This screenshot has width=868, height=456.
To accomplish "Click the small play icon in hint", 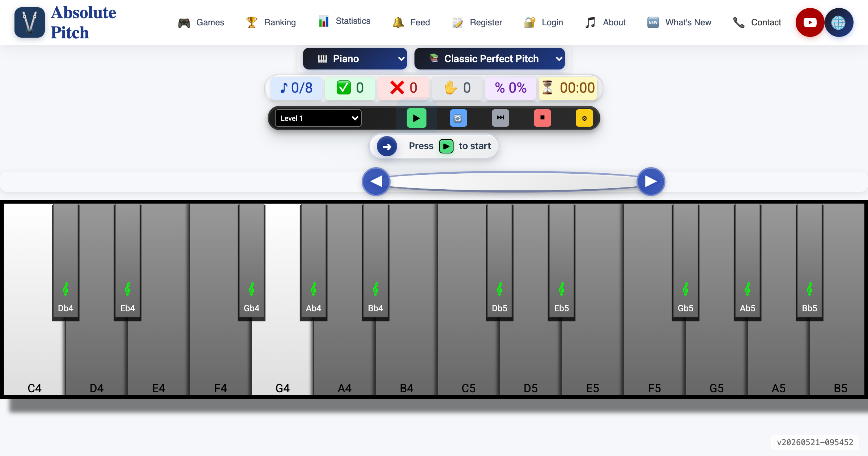I will point(446,146).
